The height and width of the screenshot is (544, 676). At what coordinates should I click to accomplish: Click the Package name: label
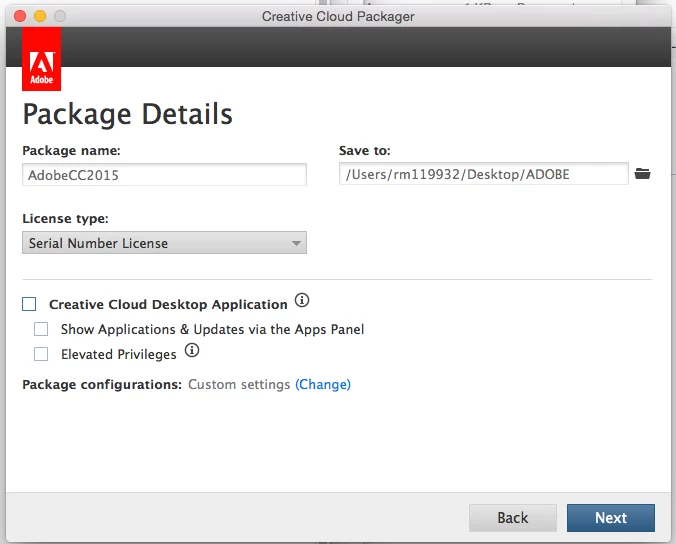coord(72,150)
